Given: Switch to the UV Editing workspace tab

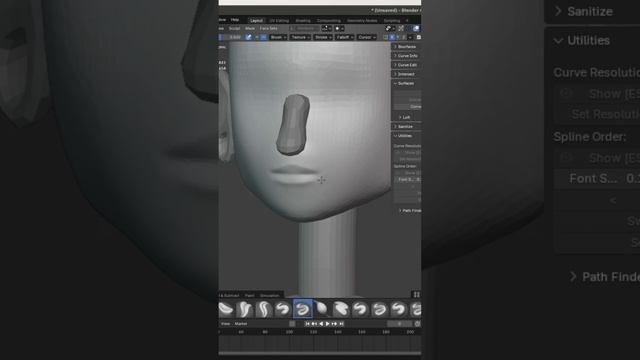Looking at the screenshot, I should pos(279,20).
